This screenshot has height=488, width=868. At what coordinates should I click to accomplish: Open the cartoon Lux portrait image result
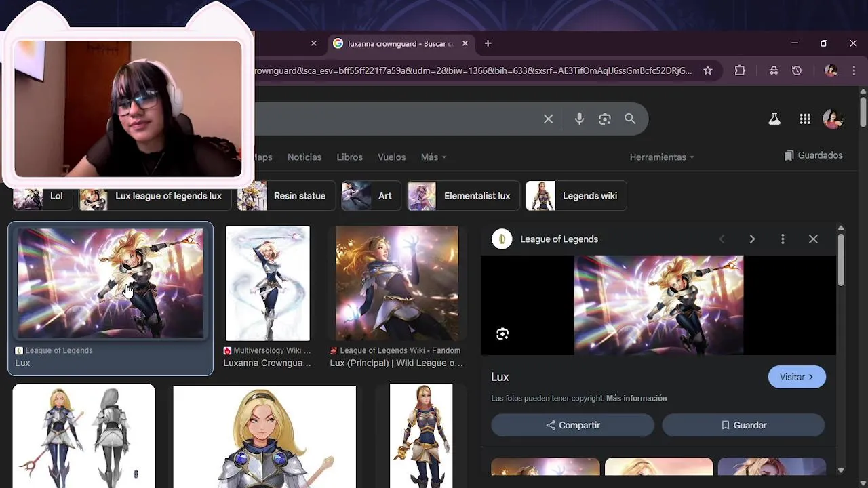pyautogui.click(x=264, y=436)
